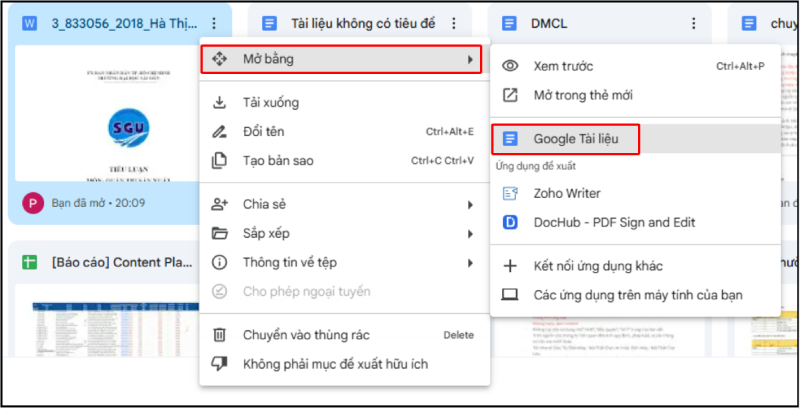This screenshot has height=409, width=800.
Task: Click the download arrow icon
Action: pyautogui.click(x=219, y=103)
